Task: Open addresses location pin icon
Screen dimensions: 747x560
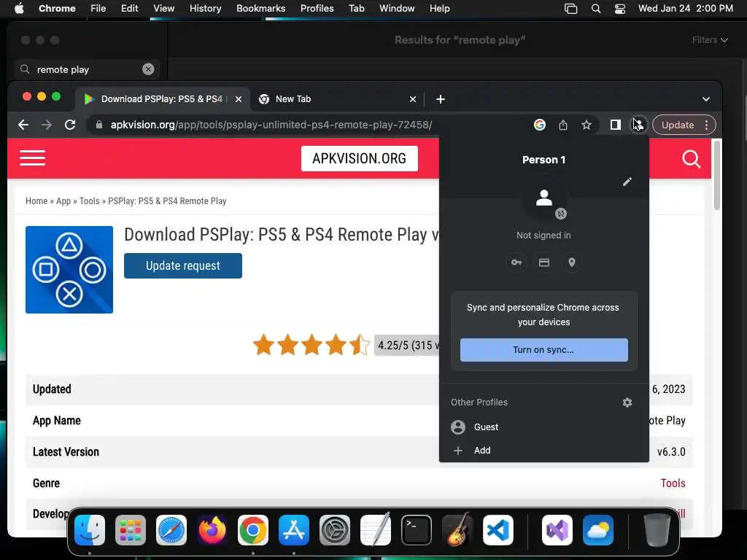Action: [572, 262]
